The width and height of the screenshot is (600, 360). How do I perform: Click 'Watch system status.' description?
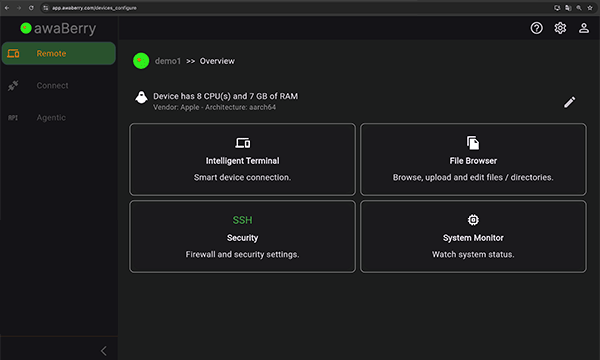click(473, 254)
